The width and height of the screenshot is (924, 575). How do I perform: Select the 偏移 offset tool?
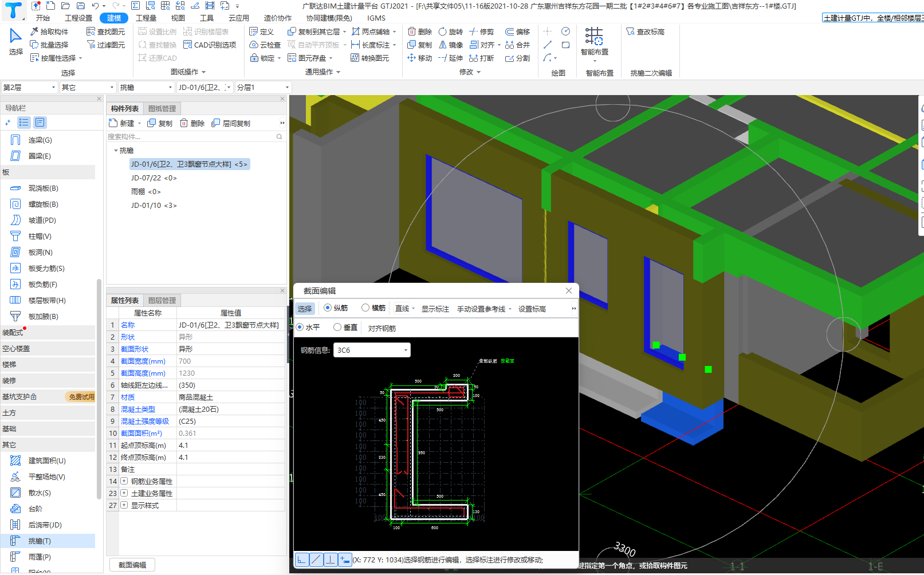coord(518,31)
